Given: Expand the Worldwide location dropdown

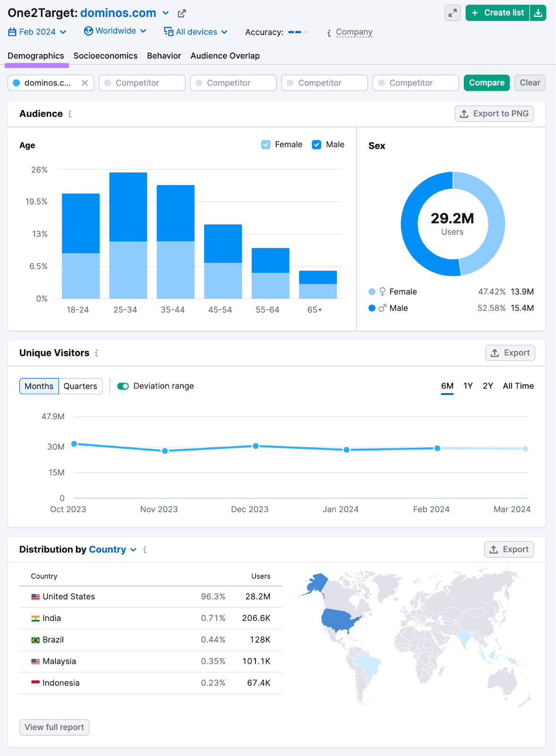Looking at the screenshot, I should pyautogui.click(x=115, y=31).
